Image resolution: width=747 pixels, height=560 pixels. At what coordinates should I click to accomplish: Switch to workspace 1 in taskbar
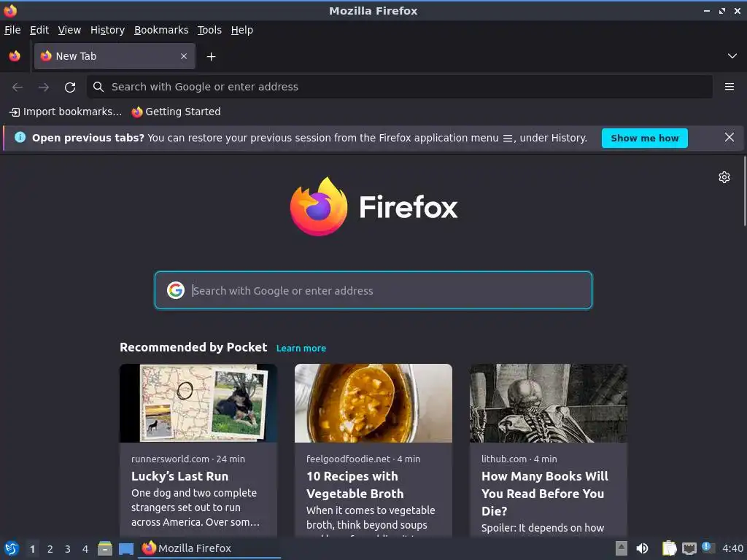[x=32, y=549]
